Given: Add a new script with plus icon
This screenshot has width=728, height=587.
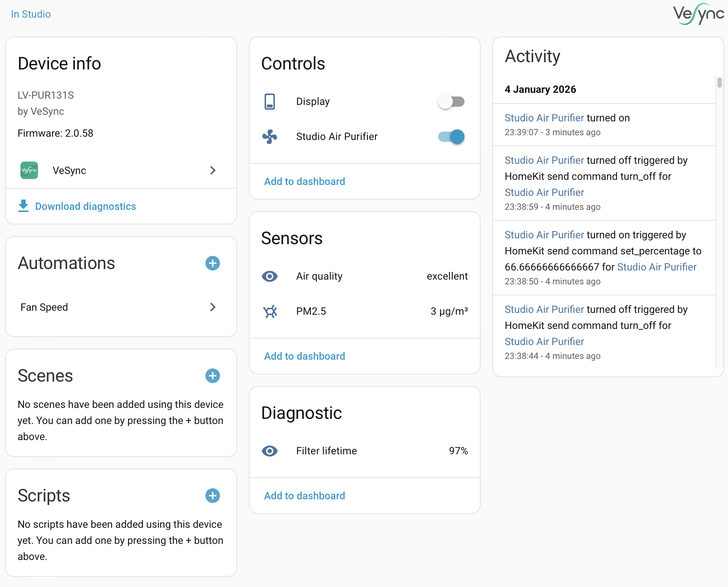Looking at the screenshot, I should coord(213,496).
